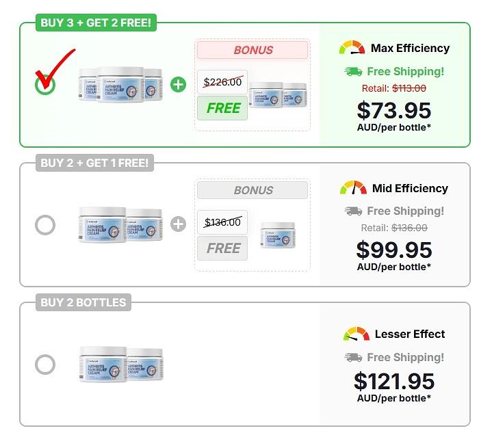The height and width of the screenshot is (448, 492).
Task: Click the Max Efficiency gauge icon
Action: point(352,48)
